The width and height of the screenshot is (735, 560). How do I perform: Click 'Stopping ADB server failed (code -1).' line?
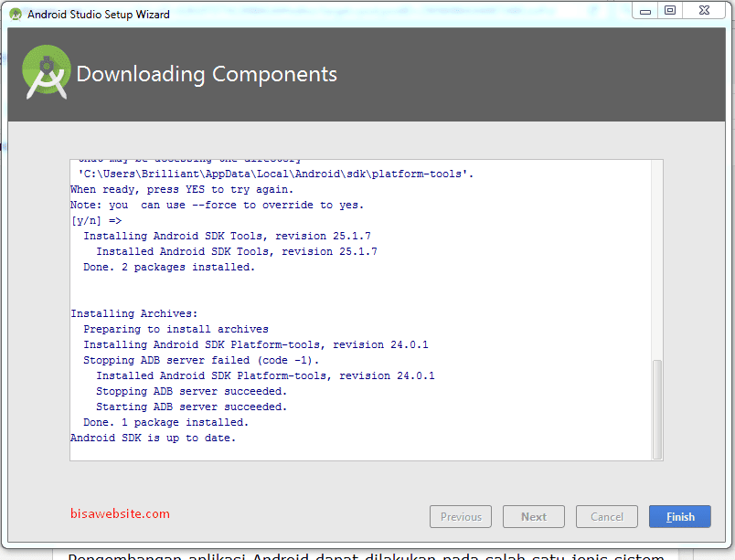201,360
